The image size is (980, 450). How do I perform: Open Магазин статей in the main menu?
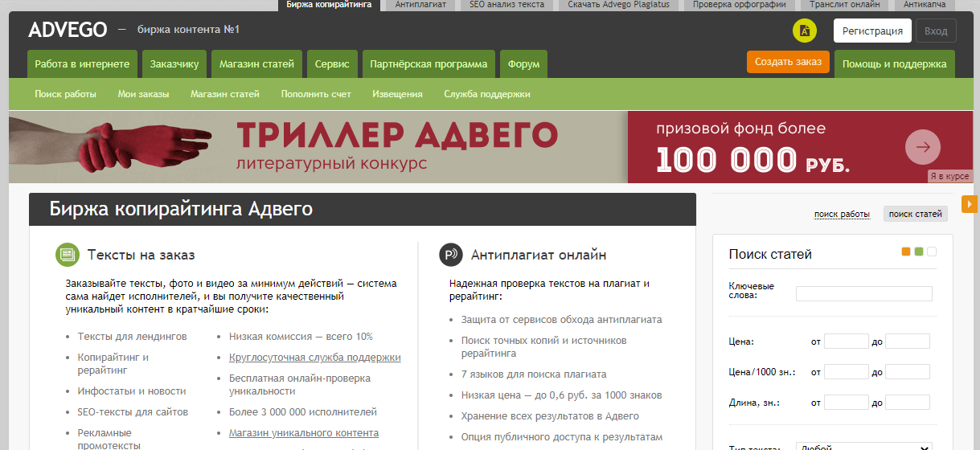coord(256,64)
